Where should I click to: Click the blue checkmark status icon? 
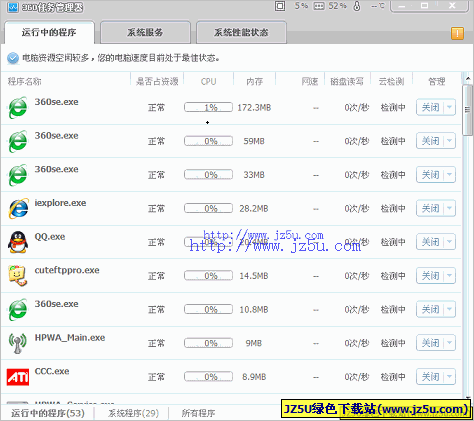click(x=13, y=58)
